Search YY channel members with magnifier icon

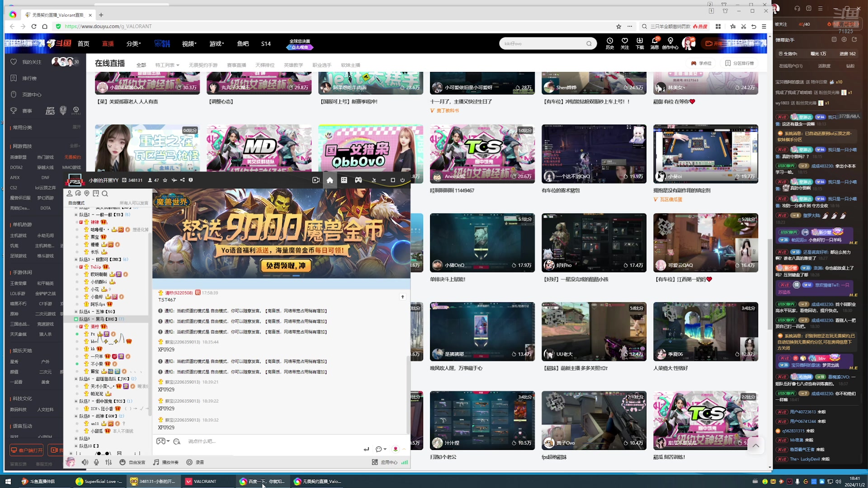105,193
